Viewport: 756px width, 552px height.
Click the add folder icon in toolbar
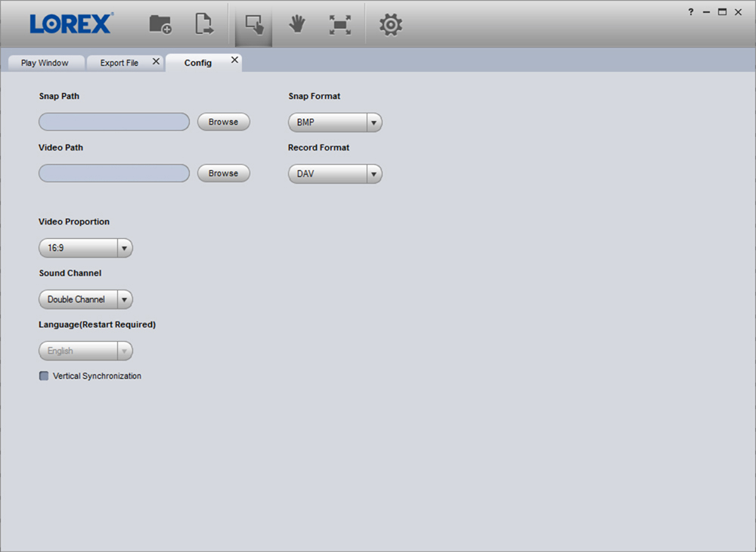tap(160, 24)
